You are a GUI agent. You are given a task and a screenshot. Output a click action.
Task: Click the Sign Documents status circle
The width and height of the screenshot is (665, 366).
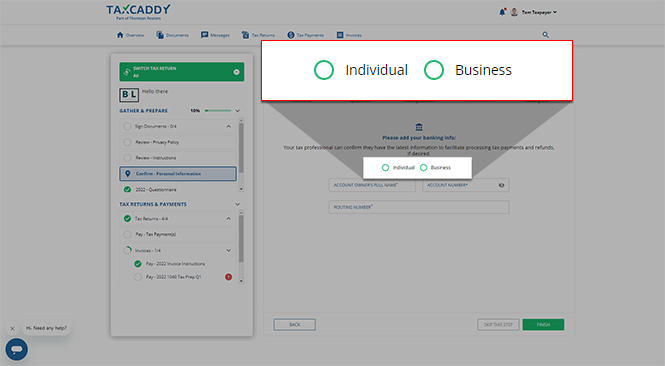(x=127, y=126)
